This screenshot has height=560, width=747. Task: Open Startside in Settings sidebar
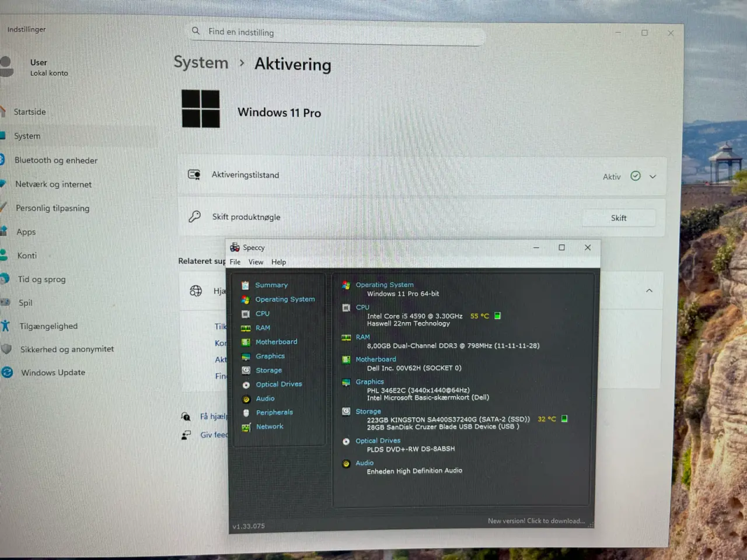coord(29,112)
